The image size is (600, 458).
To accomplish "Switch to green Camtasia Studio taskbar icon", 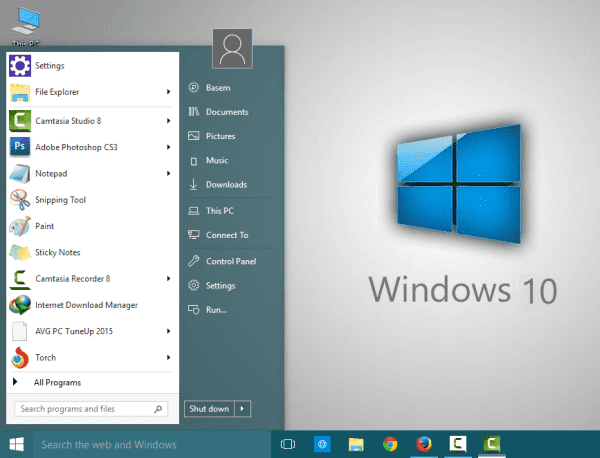I will (x=492, y=444).
